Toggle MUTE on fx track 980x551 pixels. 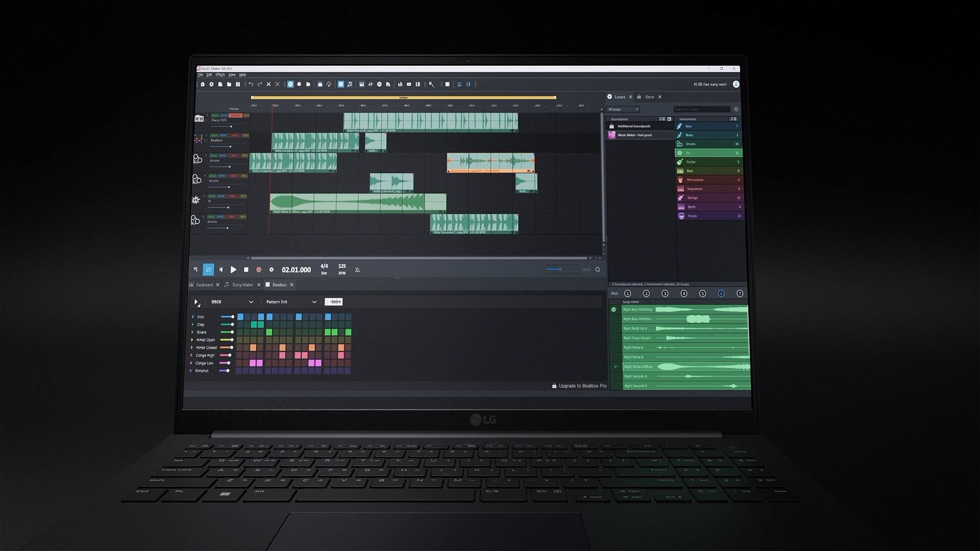tap(220, 196)
